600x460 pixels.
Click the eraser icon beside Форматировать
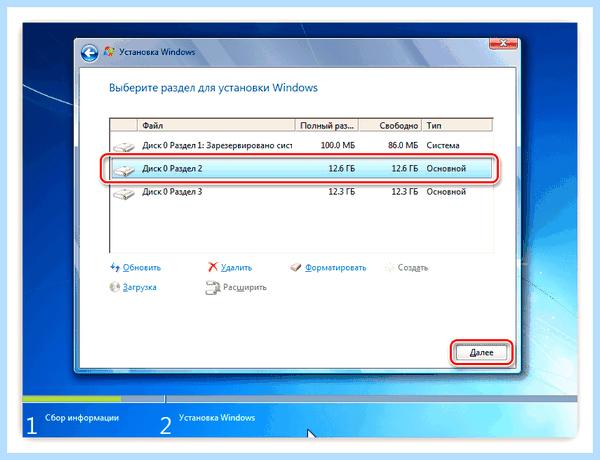click(x=295, y=267)
